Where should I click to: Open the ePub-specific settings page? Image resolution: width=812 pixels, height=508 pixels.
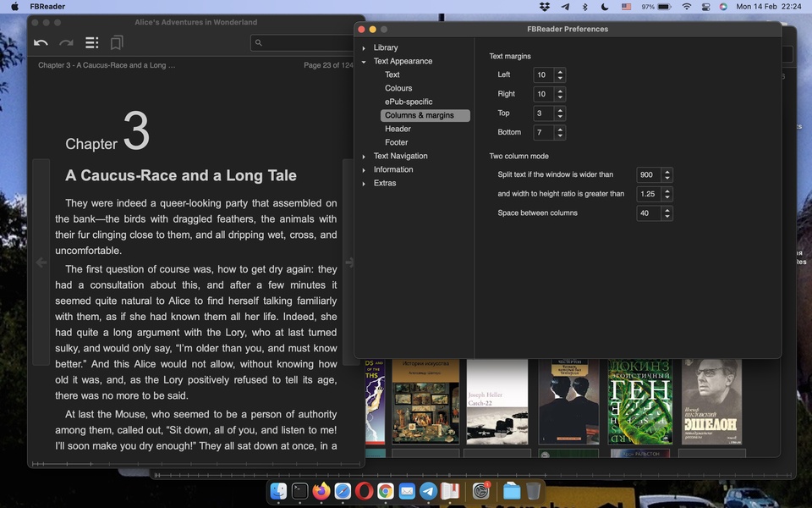tap(409, 102)
